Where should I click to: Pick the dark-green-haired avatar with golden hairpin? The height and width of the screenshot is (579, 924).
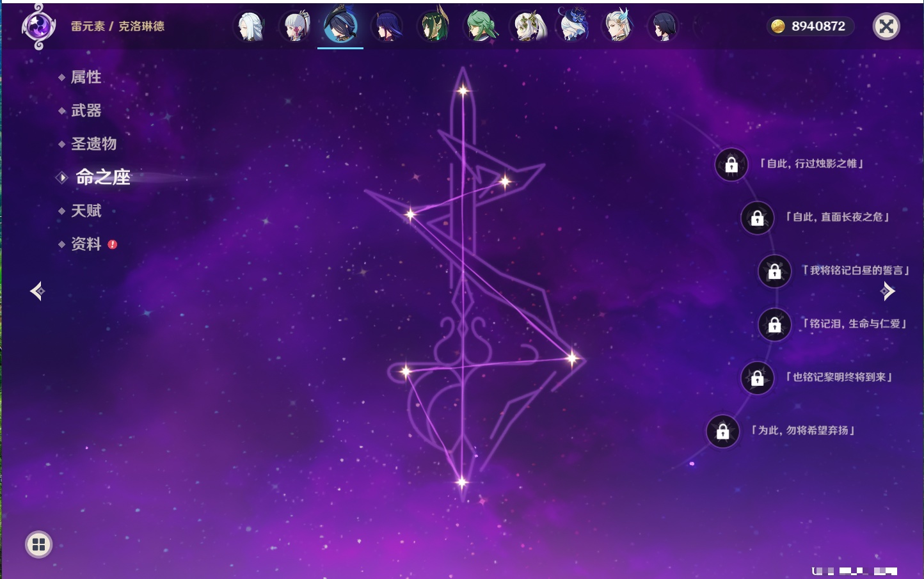click(x=434, y=27)
